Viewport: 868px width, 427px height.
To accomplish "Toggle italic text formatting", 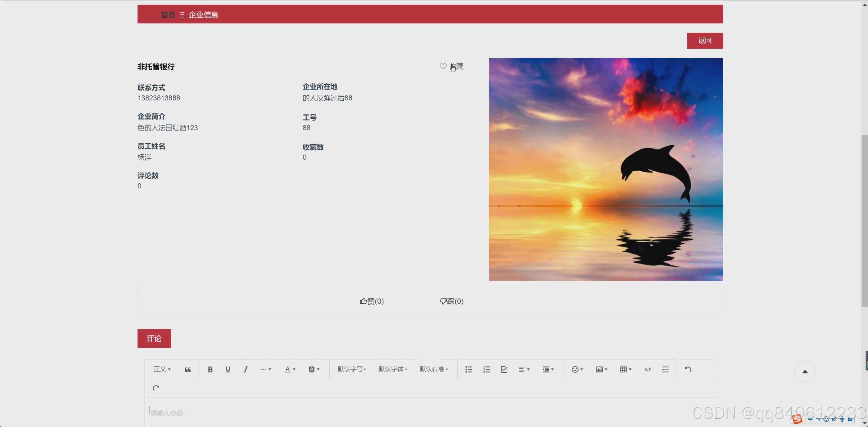I will 245,369.
